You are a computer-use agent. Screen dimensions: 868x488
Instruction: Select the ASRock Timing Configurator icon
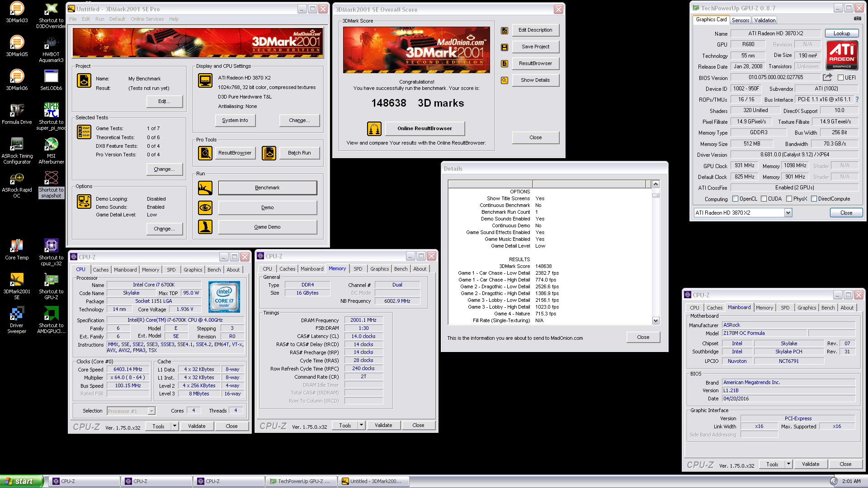tap(17, 150)
